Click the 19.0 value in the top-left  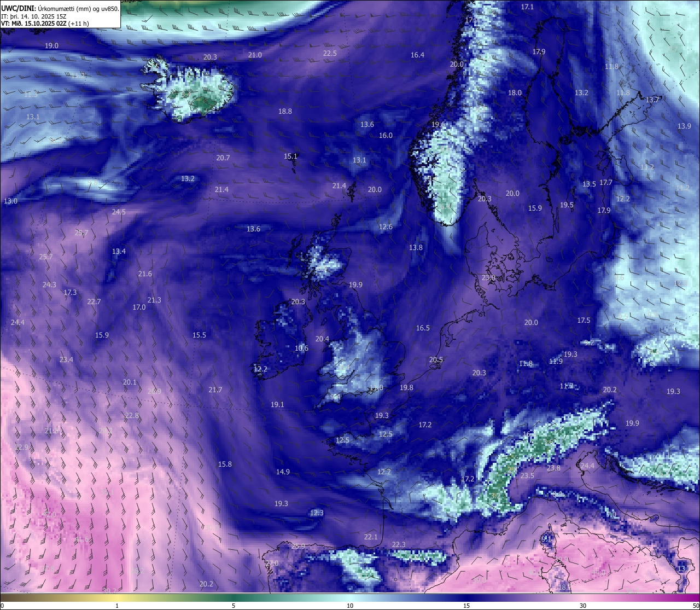pos(51,46)
